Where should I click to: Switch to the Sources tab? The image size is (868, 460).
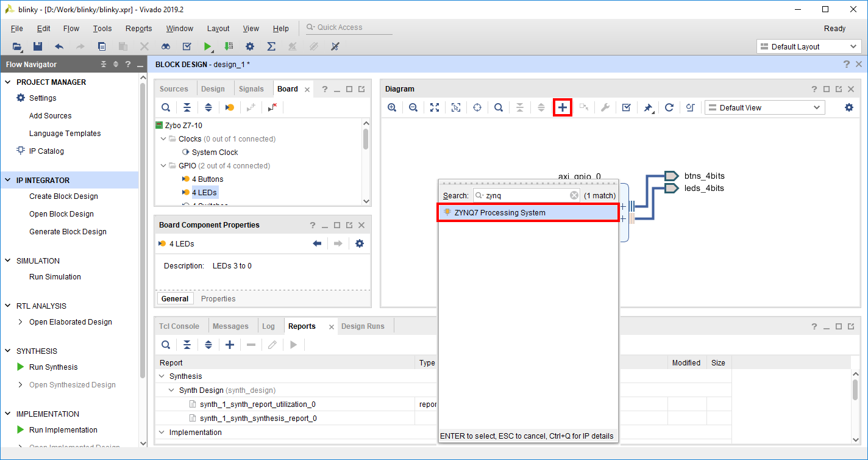click(174, 89)
